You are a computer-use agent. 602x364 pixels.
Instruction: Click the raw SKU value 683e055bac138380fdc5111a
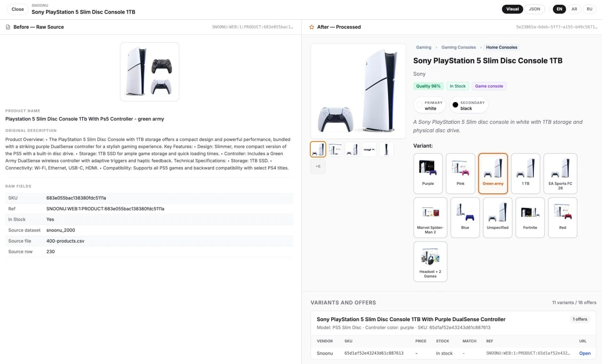[x=76, y=198]
